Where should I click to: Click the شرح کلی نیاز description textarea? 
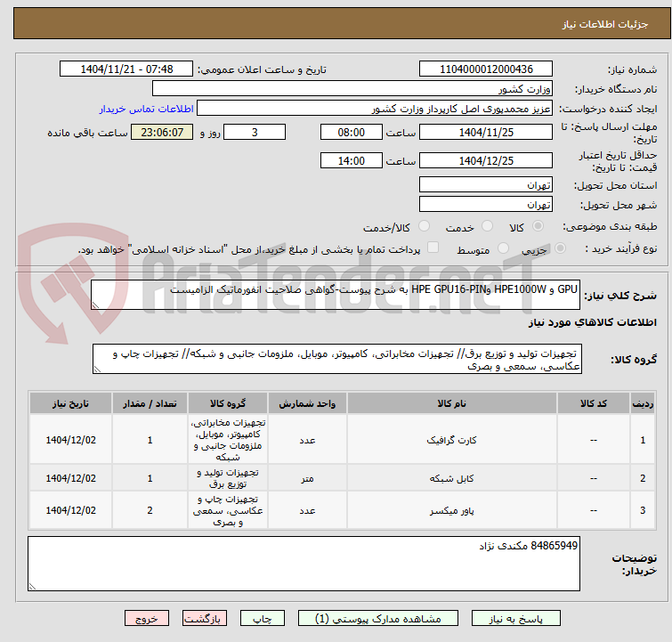click(336, 295)
